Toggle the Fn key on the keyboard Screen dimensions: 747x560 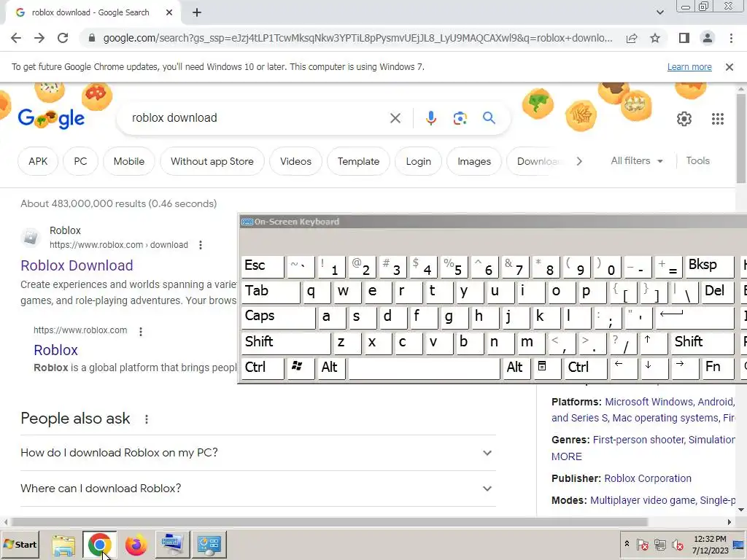[718, 367]
